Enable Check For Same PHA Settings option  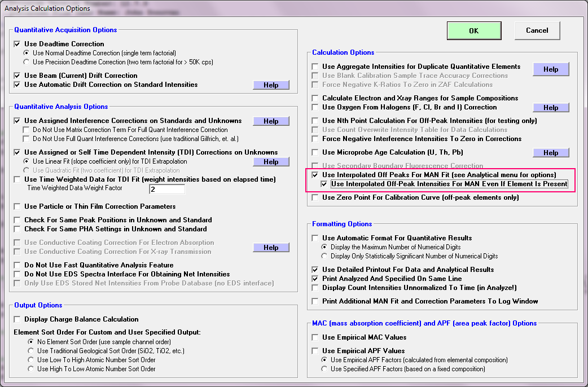tap(17, 229)
